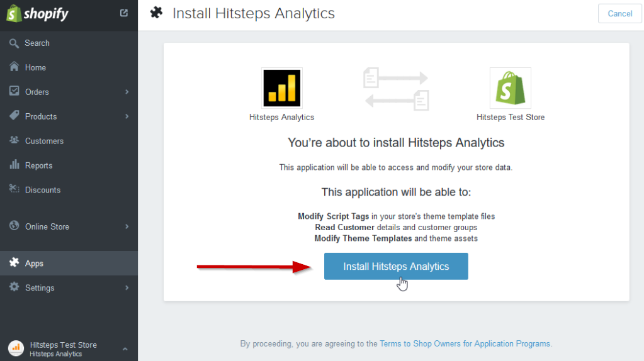Image resolution: width=644 pixels, height=361 pixels.
Task: Click the puzzle icon beside the page title
Action: tap(156, 13)
